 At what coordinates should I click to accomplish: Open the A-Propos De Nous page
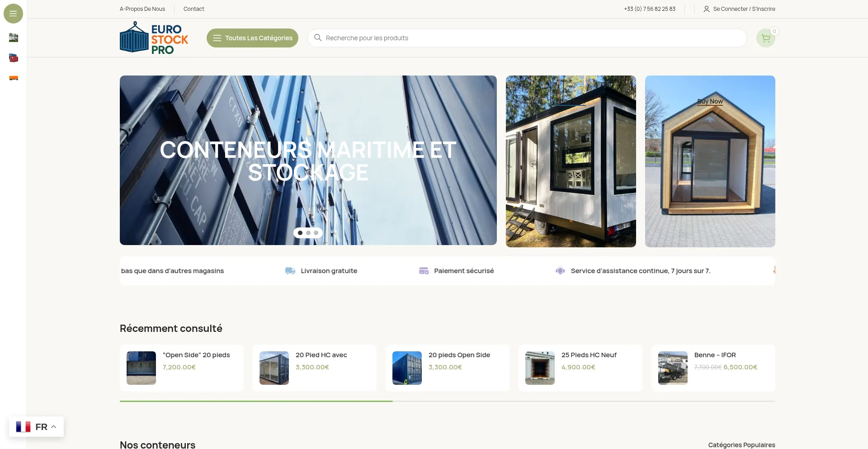coord(142,9)
